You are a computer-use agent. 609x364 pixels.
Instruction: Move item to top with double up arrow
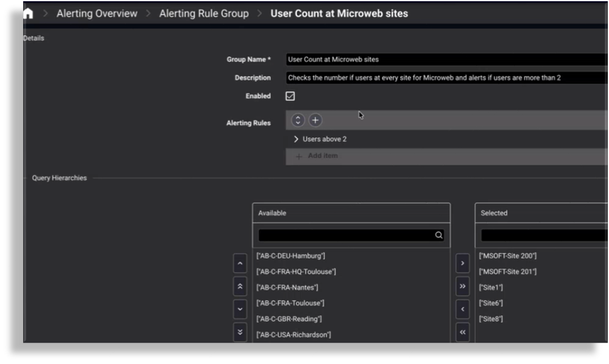[x=240, y=286]
